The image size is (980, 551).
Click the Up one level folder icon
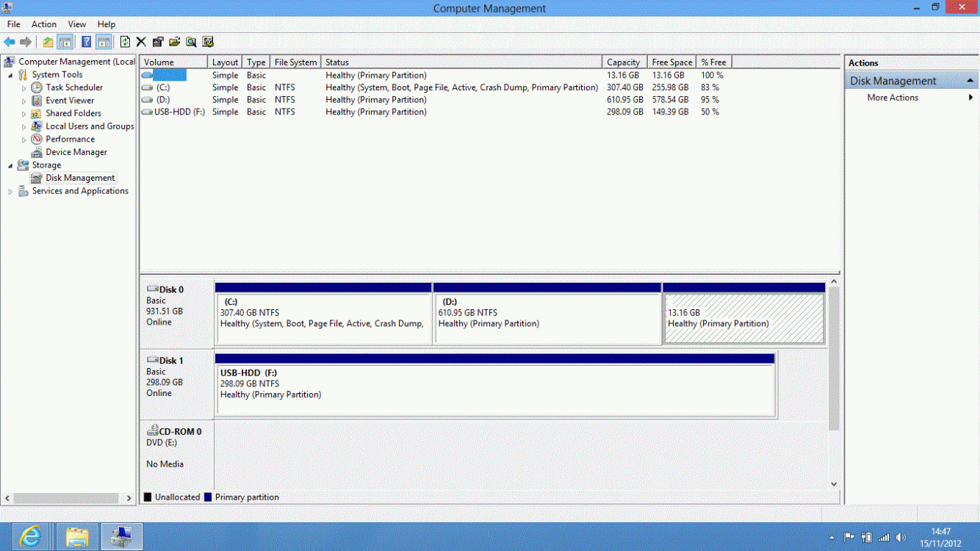[48, 42]
